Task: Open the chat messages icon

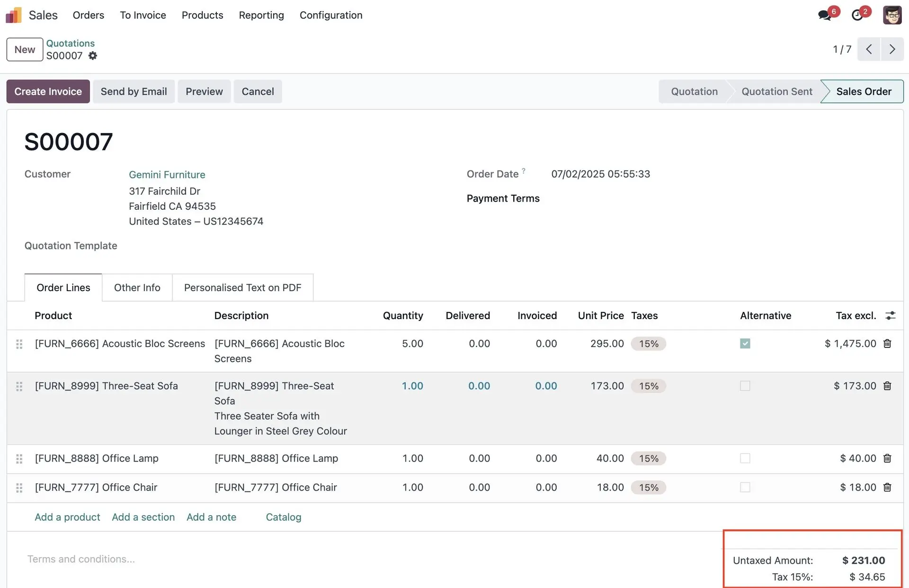Action: click(x=825, y=15)
